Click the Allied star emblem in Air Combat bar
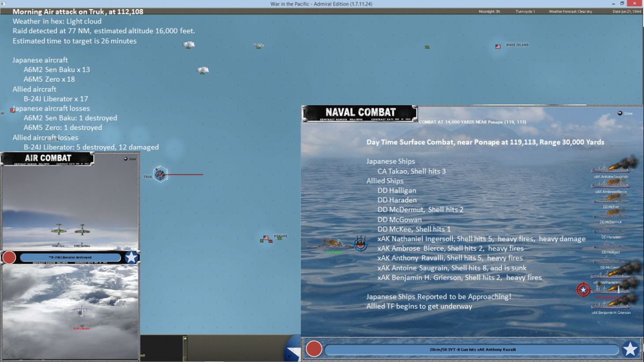This screenshot has height=362, width=644. point(131,257)
